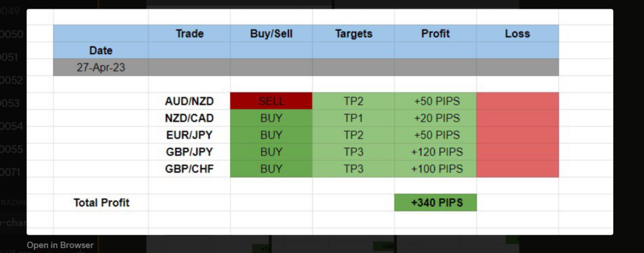This screenshot has width=644, height=253.
Task: Click the Targets header cell
Action: coord(353,33)
